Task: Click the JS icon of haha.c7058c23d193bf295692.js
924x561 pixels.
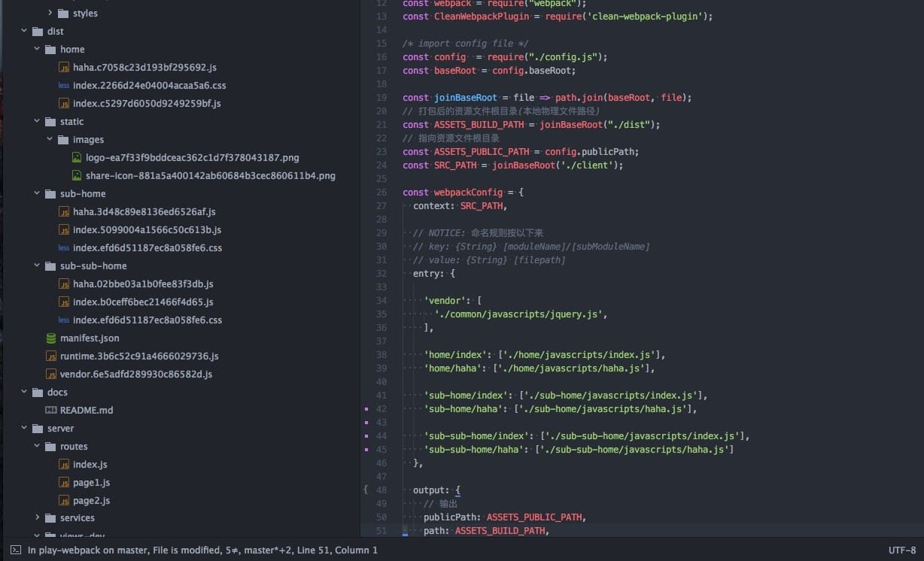Action: [64, 68]
